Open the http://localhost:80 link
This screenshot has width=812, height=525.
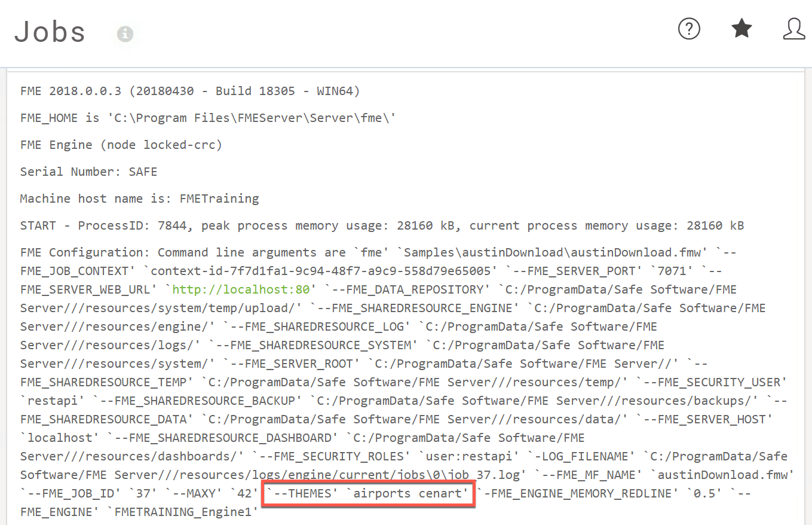click(241, 289)
